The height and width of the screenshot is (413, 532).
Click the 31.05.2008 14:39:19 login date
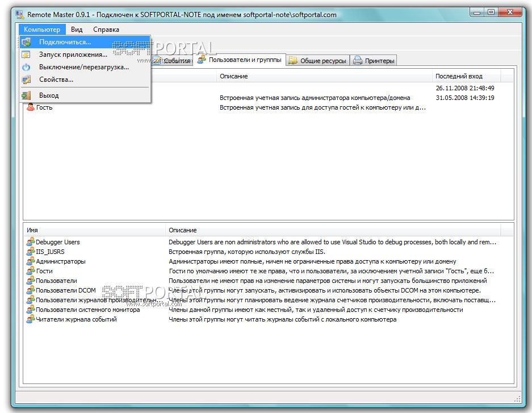coord(465,98)
